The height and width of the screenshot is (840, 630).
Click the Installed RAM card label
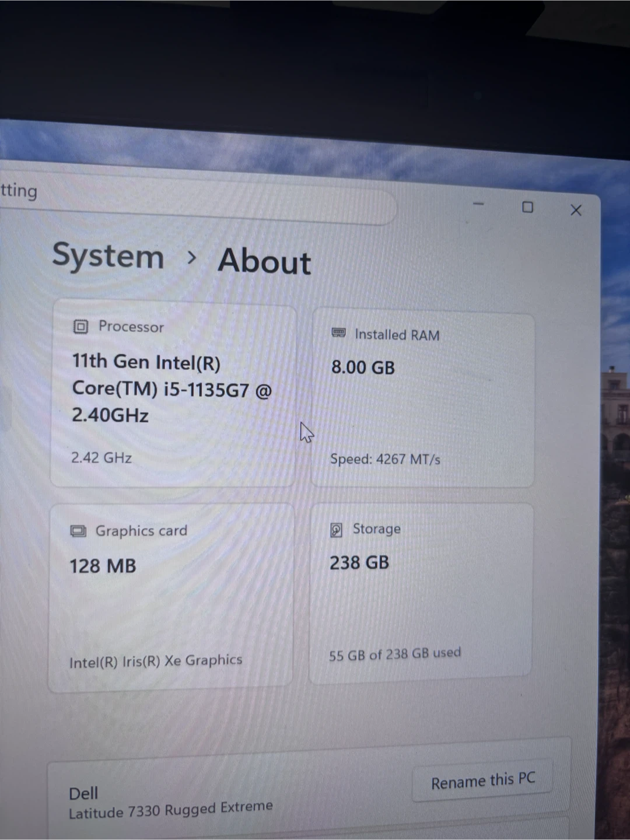[x=397, y=335]
